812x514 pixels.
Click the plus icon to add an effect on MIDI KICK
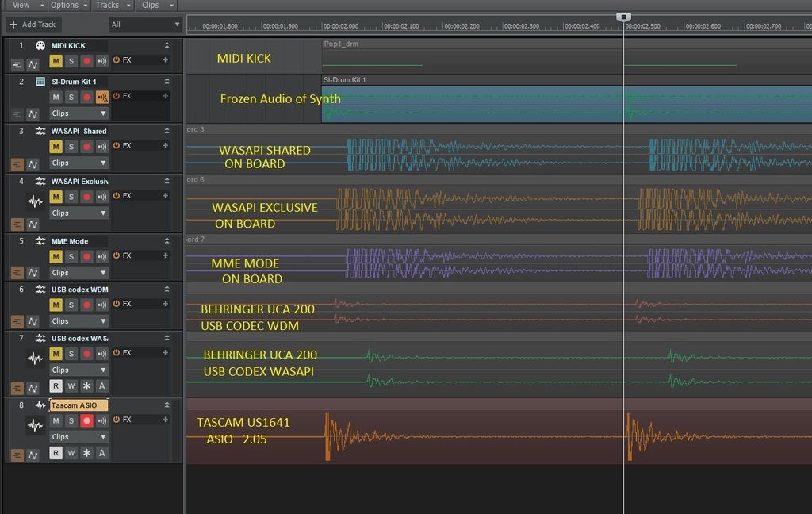(x=165, y=60)
